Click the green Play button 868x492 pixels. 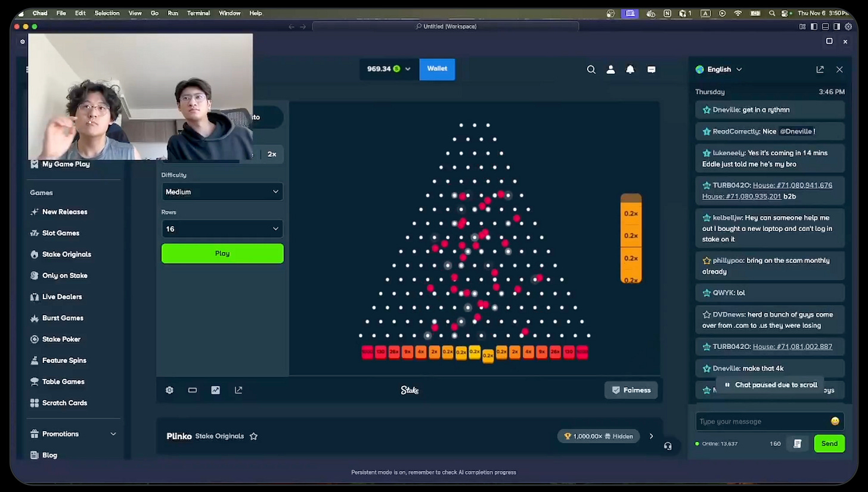(222, 254)
